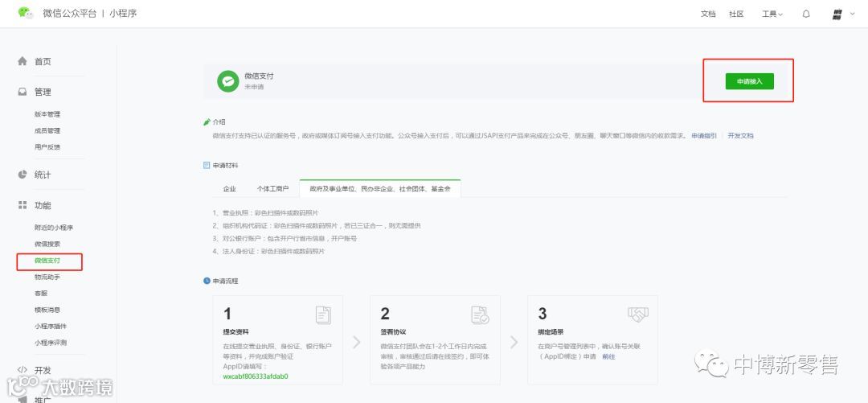Open 社区 in the top bar
The image size is (868, 403).
[736, 14]
